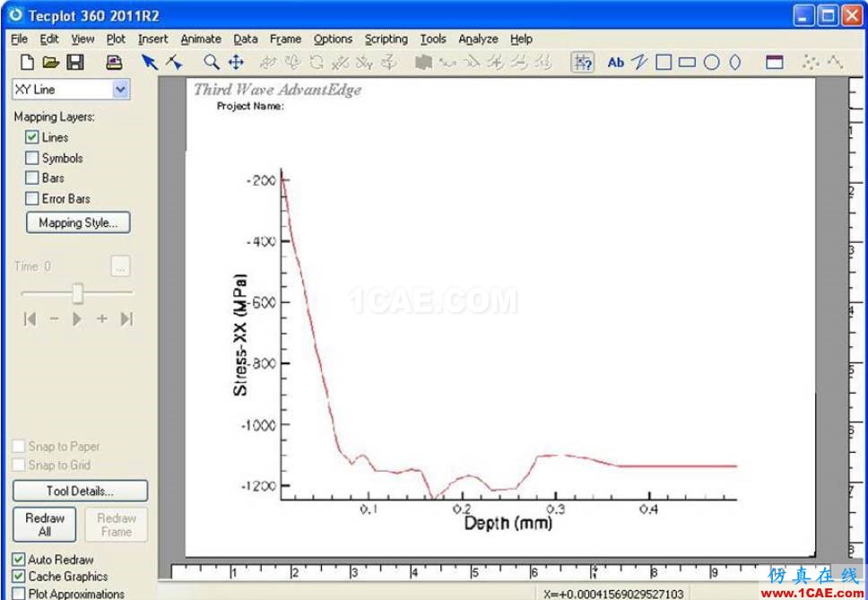Step back one time step (minus)
This screenshot has width=868, height=600.
[54, 318]
